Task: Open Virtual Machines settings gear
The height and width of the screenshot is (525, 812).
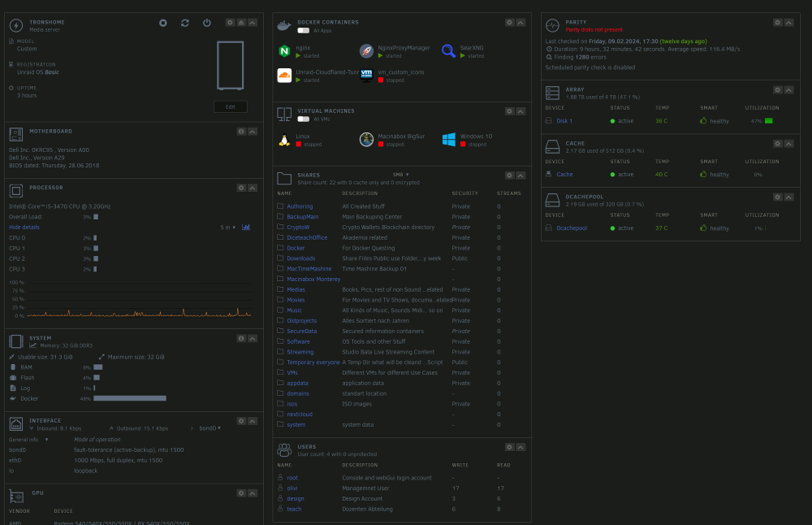Action: point(510,111)
